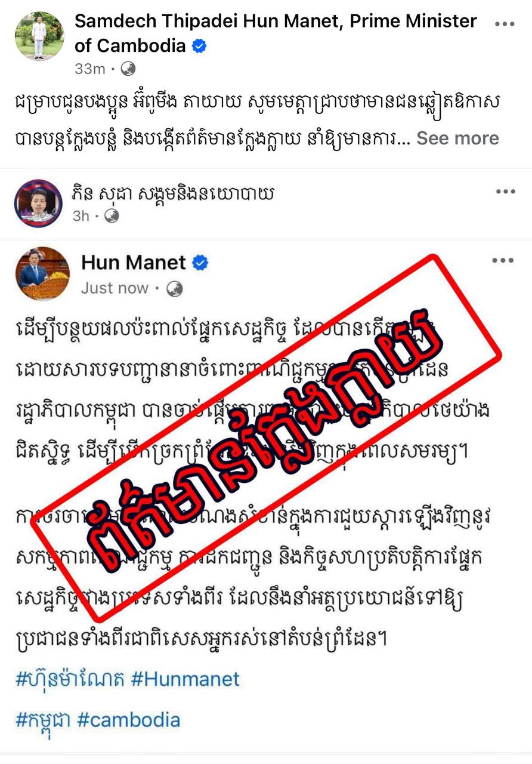Open the Khmer #កម្ពុជា hashtag

[43, 720]
